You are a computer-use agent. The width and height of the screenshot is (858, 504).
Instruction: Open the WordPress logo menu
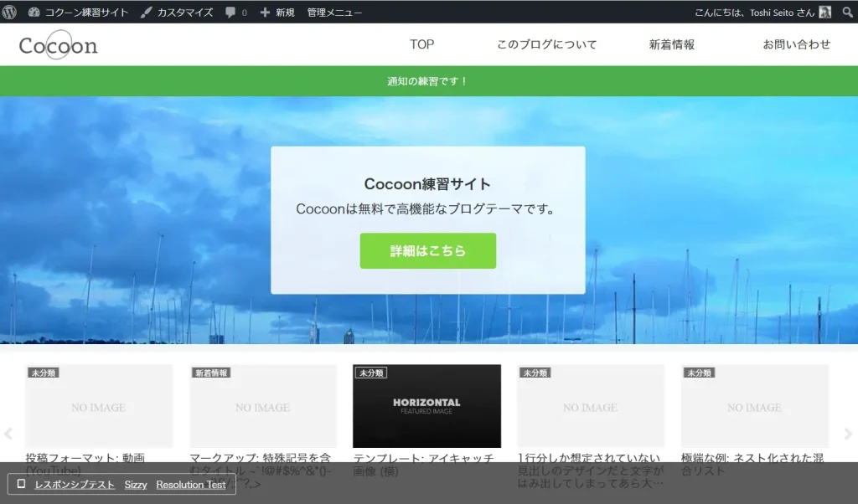(x=9, y=12)
